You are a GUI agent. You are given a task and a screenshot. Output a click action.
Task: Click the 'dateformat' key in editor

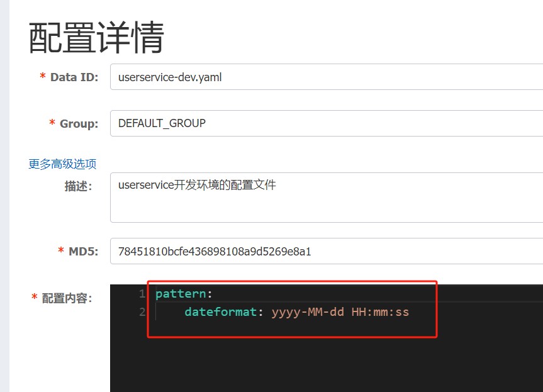pyautogui.click(x=220, y=311)
